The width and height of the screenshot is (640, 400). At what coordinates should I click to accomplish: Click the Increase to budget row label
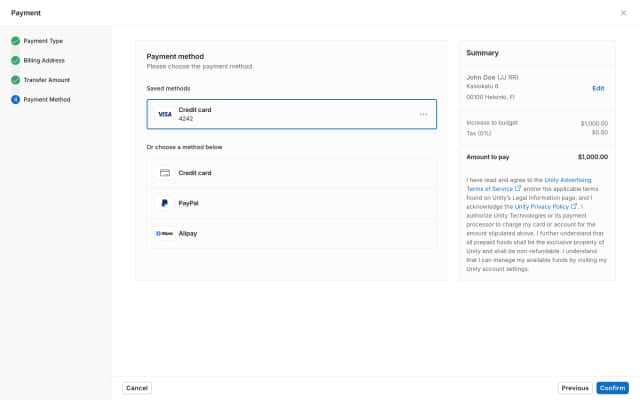pos(492,123)
